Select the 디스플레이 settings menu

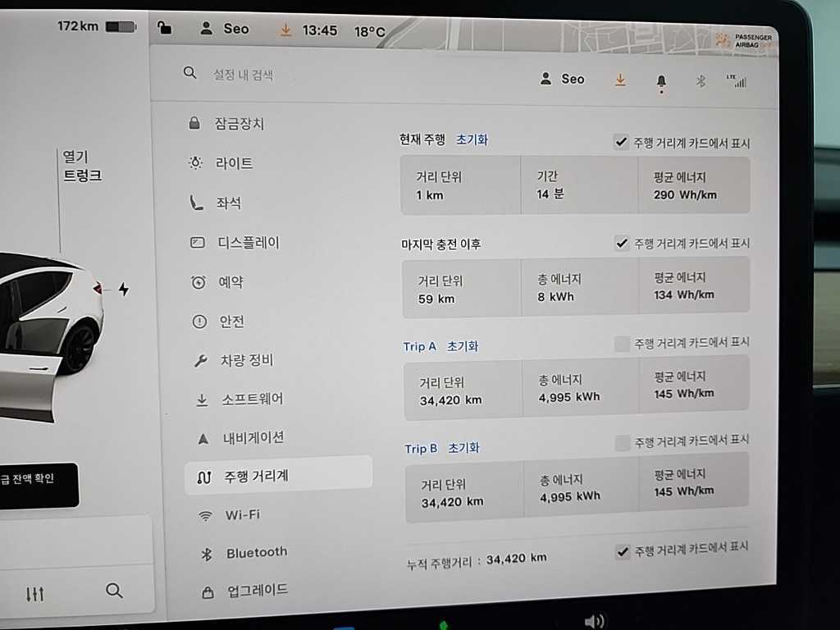[x=248, y=243]
